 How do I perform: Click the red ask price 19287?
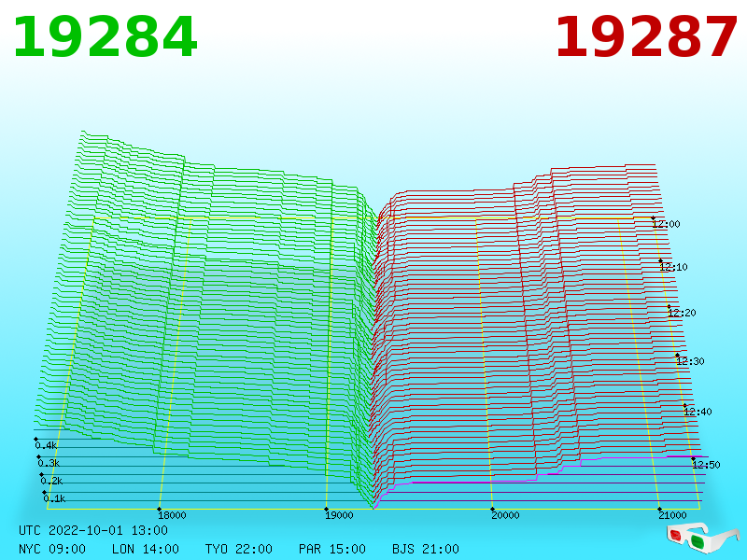pos(646,37)
